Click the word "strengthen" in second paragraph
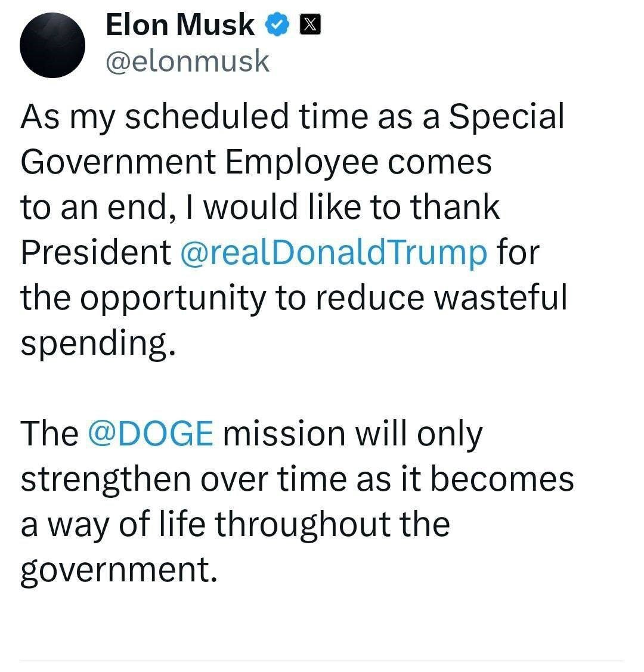This screenshot has width=644, height=672. [104, 479]
